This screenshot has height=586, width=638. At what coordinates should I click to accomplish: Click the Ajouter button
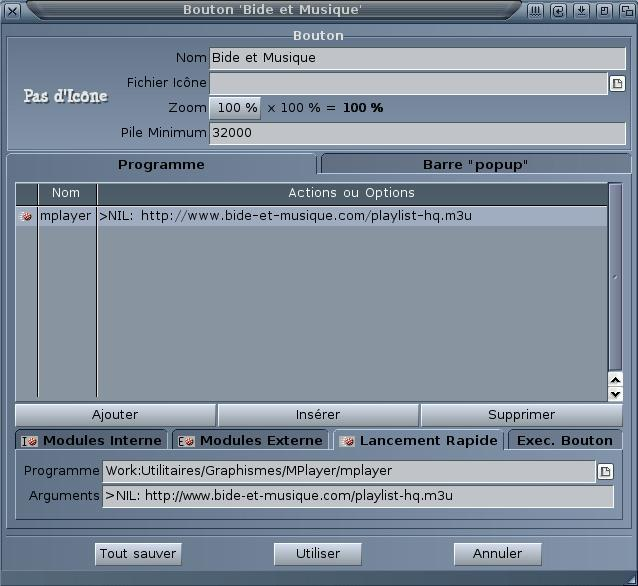(x=115, y=415)
